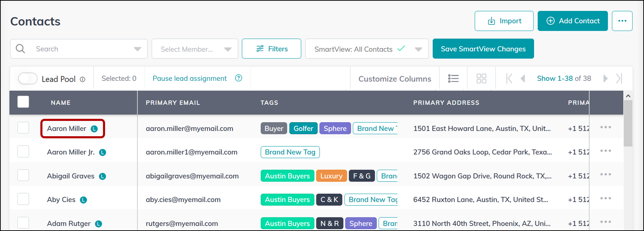Click lead badge beside Aby Cies

tap(84, 200)
